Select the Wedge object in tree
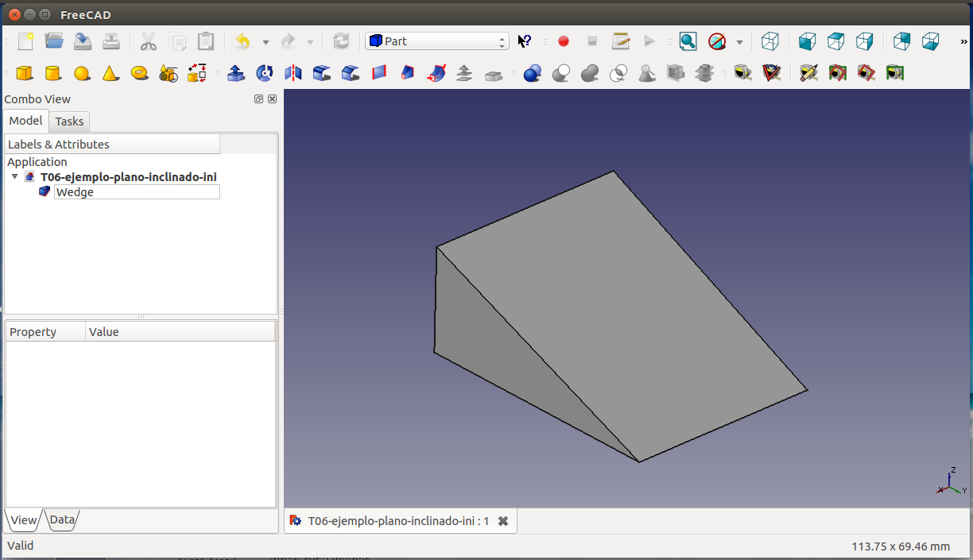This screenshot has width=973, height=560. click(75, 192)
